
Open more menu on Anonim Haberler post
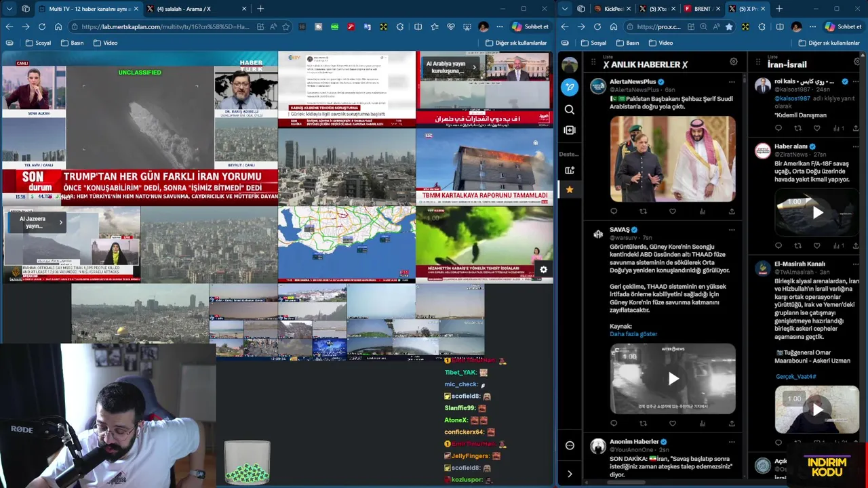pyautogui.click(x=732, y=442)
